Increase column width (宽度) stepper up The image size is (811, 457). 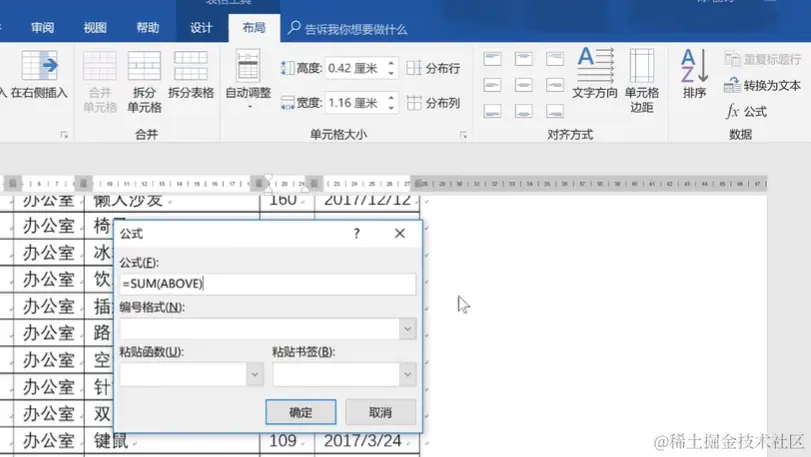pos(392,98)
